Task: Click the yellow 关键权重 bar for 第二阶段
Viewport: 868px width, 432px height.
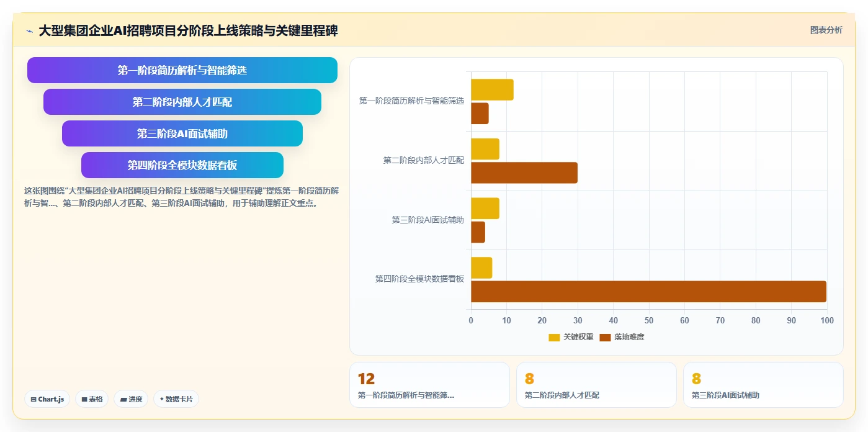Action: [x=485, y=149]
